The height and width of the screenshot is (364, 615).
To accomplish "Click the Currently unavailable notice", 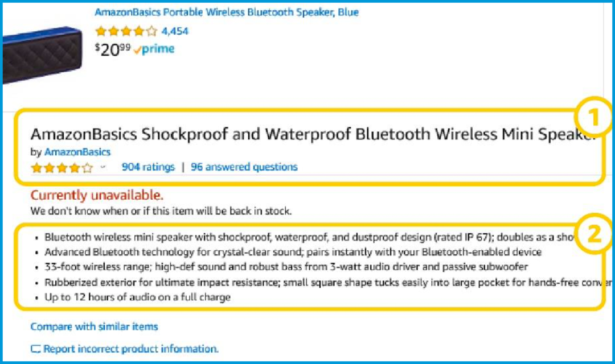I will pyautogui.click(x=96, y=195).
